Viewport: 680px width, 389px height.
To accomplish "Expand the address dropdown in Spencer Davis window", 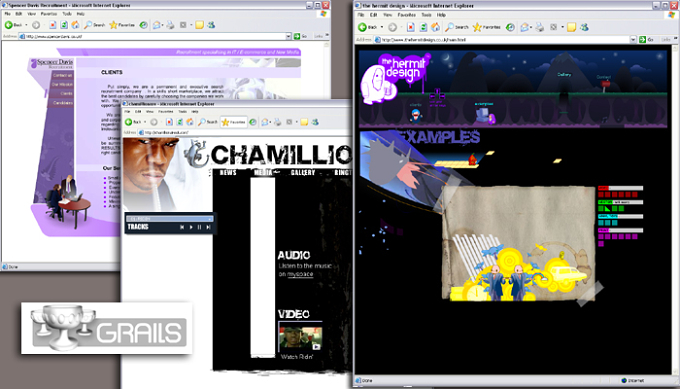I will pos(288,36).
